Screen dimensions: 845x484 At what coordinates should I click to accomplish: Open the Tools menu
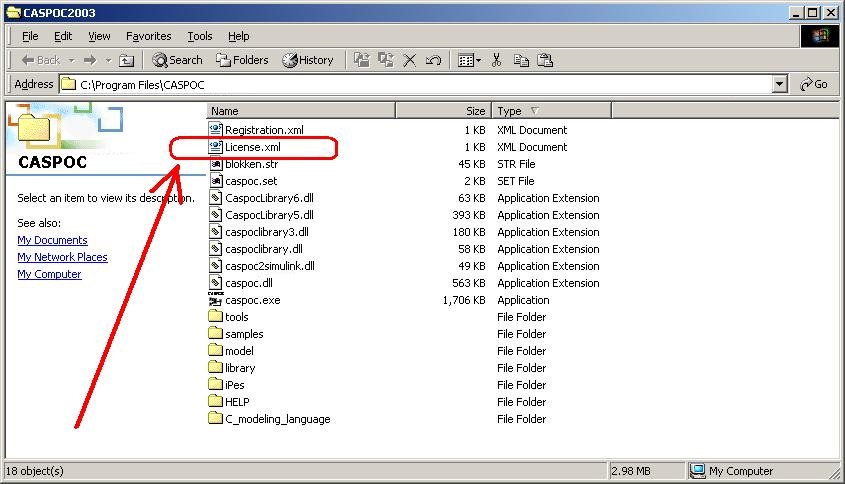click(200, 36)
